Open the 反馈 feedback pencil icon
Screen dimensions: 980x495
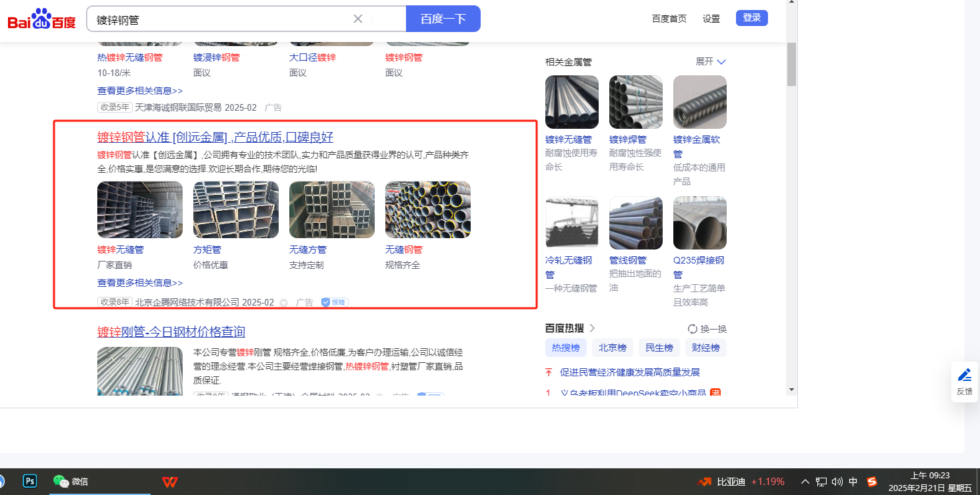click(x=965, y=375)
